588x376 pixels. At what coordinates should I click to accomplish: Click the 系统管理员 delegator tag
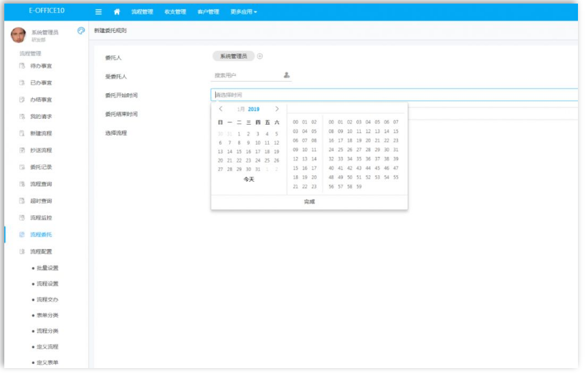click(233, 56)
